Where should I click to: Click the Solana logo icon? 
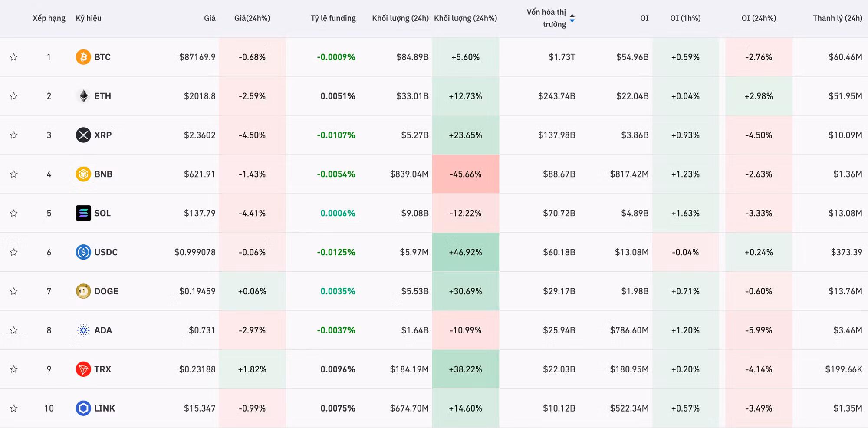(83, 213)
